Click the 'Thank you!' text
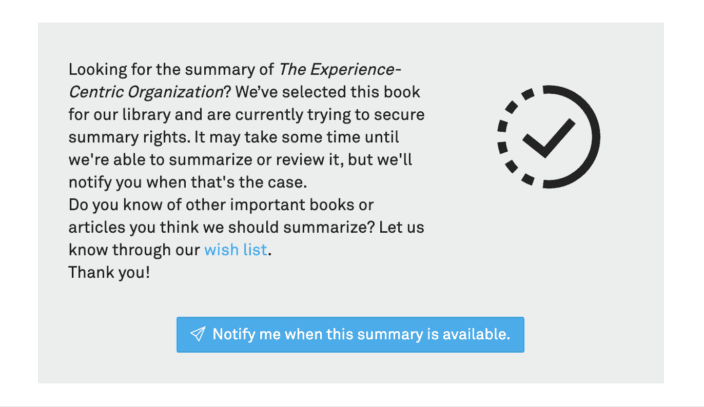 click(x=109, y=272)
